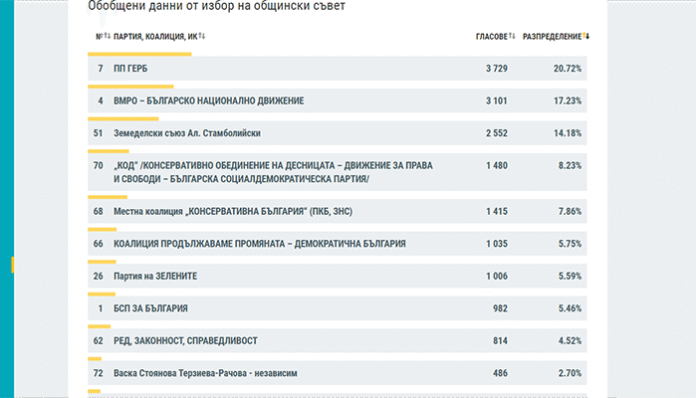696x398 pixels.
Task: Click the 14.18% distribution value
Action: [567, 133]
